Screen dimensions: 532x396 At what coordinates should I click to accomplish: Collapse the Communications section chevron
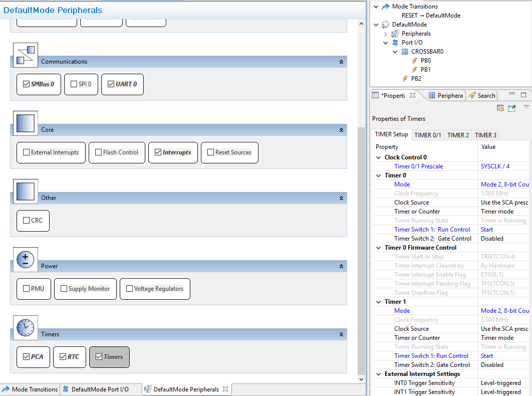[x=341, y=62]
